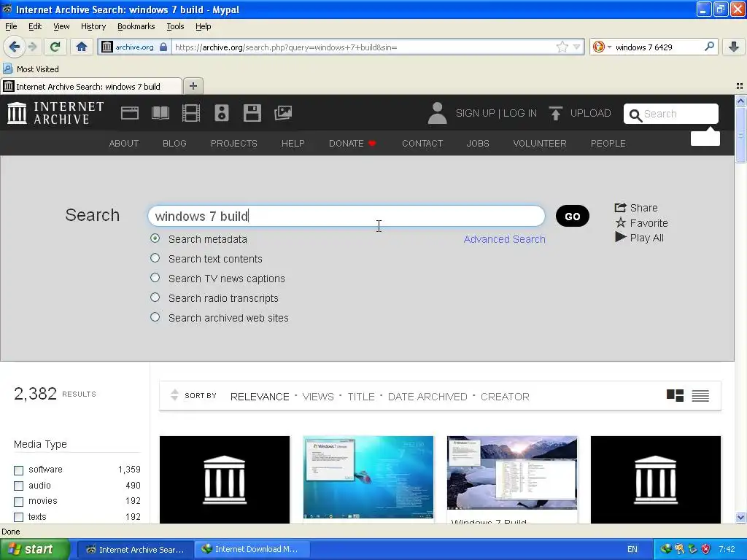Select Search text contents radio button

(x=155, y=258)
